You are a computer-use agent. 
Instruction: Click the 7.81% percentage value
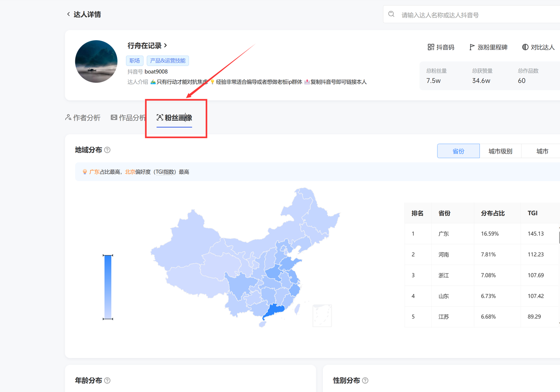[x=488, y=254]
